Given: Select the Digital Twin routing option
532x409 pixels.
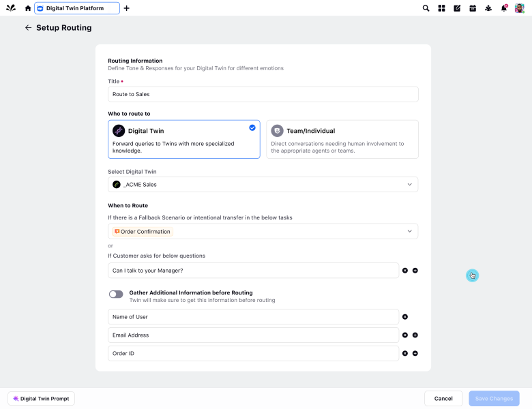Looking at the screenshot, I should pos(183,139).
